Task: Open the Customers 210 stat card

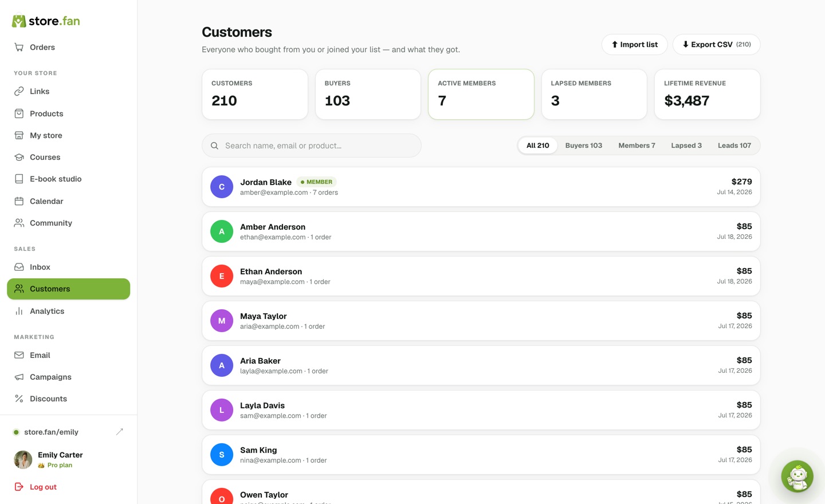Action: point(255,94)
